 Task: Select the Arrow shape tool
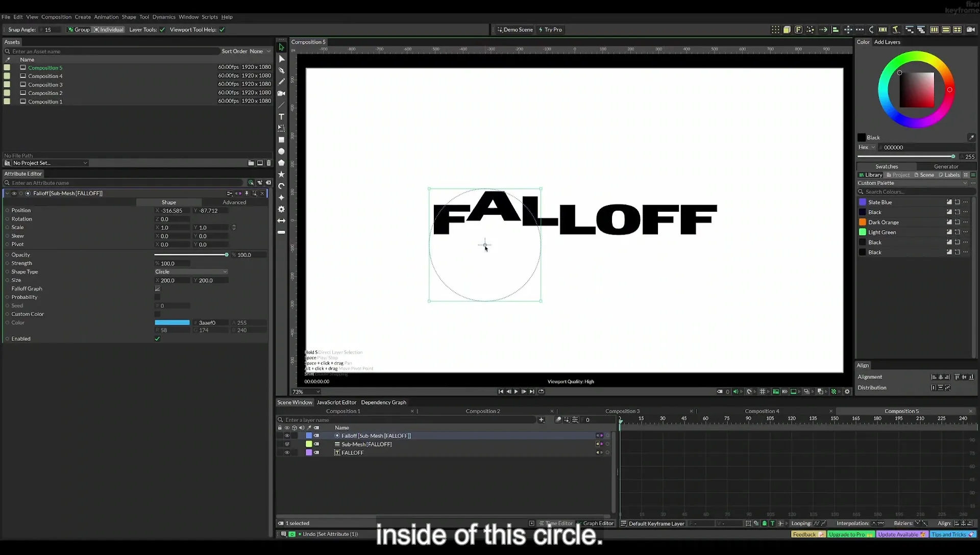[x=281, y=221]
